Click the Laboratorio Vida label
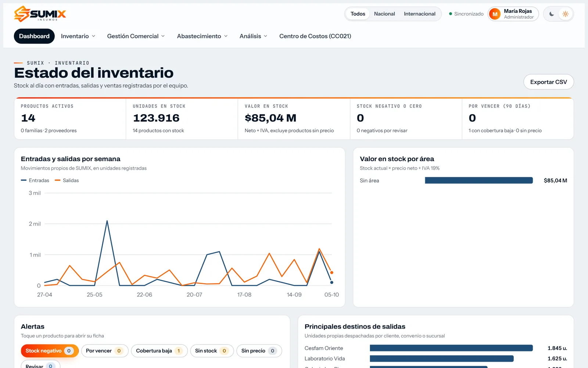 (x=325, y=358)
